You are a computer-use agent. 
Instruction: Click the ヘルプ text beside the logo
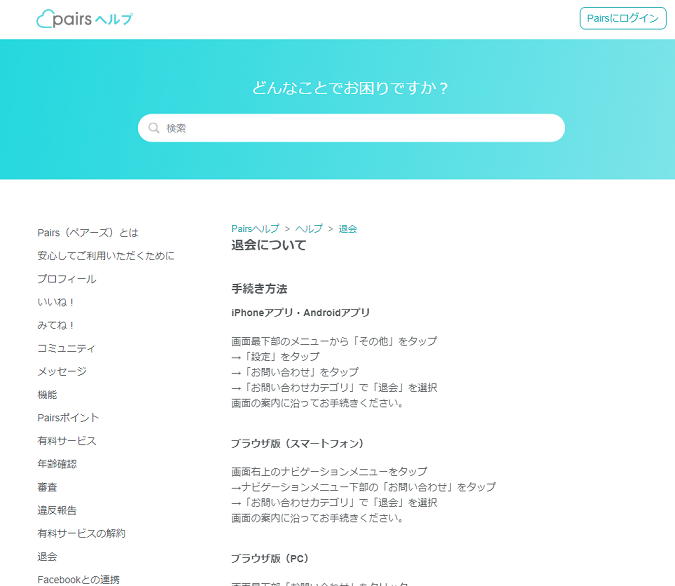tap(114, 19)
